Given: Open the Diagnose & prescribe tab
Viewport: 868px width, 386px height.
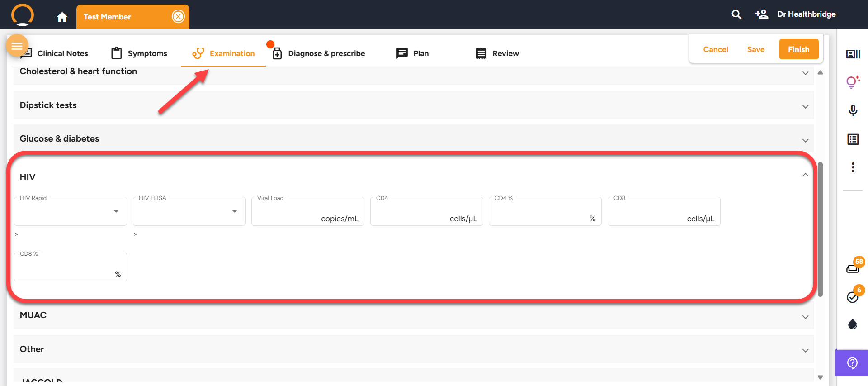Looking at the screenshot, I should point(318,53).
